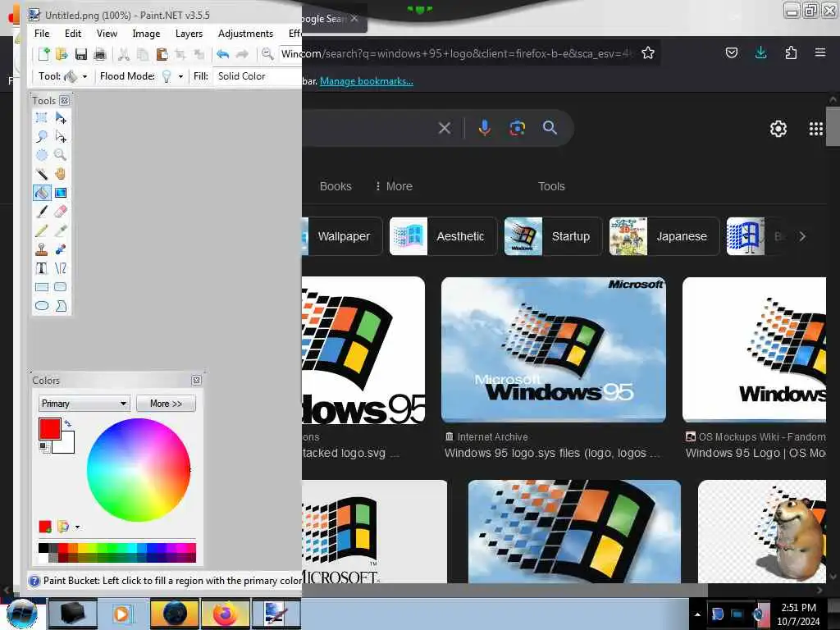This screenshot has height=630, width=840.
Task: Select the Line/Curve tool
Action: point(61,268)
